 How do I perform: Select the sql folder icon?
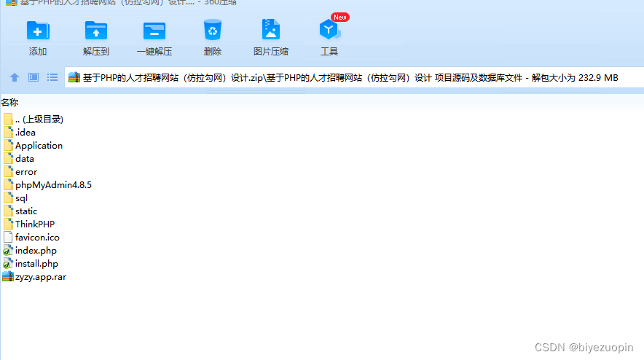point(8,197)
